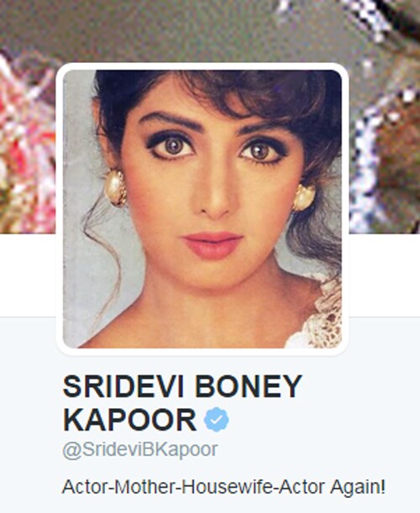Click the gray banner area above avatar
The width and height of the screenshot is (420, 513).
coord(197,31)
